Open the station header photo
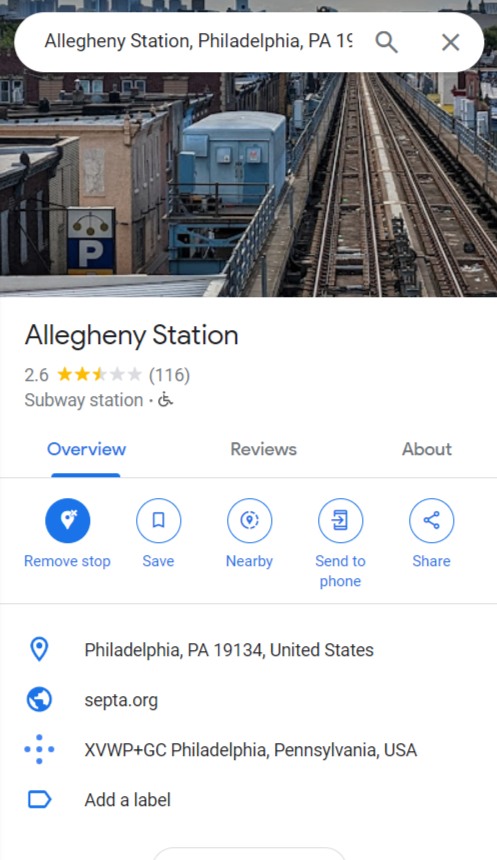497x860 pixels. (x=248, y=184)
